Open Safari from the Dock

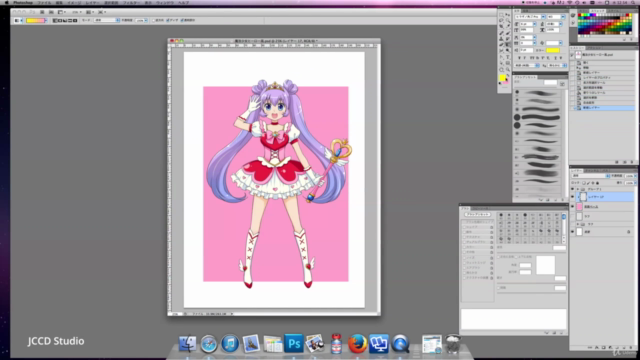[x=209, y=343]
